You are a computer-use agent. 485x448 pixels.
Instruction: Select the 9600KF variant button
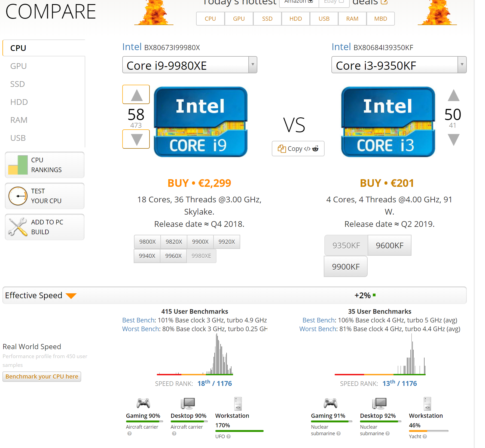(390, 245)
